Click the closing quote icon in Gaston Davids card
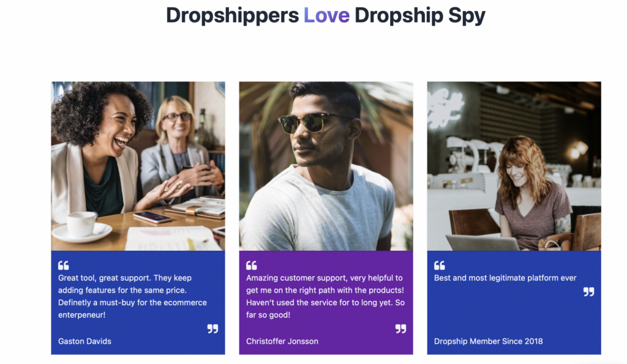Viewport: 627px width, 364px height. click(212, 329)
